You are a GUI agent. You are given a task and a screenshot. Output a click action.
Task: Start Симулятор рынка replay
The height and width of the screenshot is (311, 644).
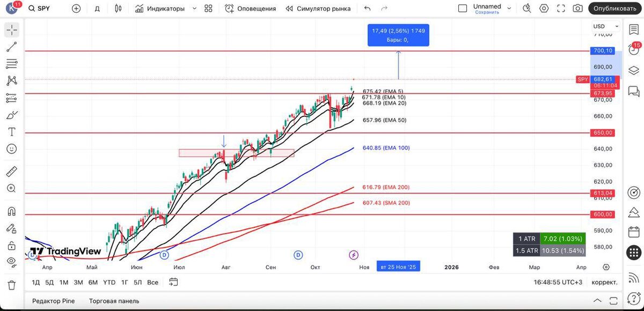[318, 9]
